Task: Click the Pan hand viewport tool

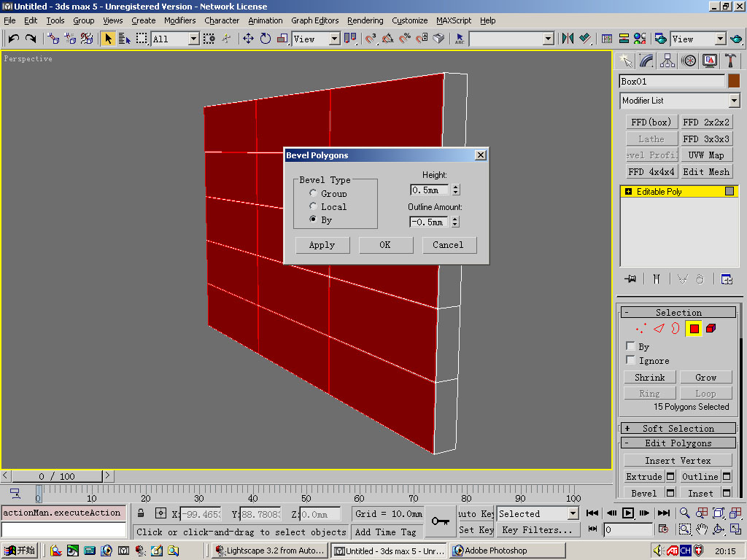Action: (702, 529)
